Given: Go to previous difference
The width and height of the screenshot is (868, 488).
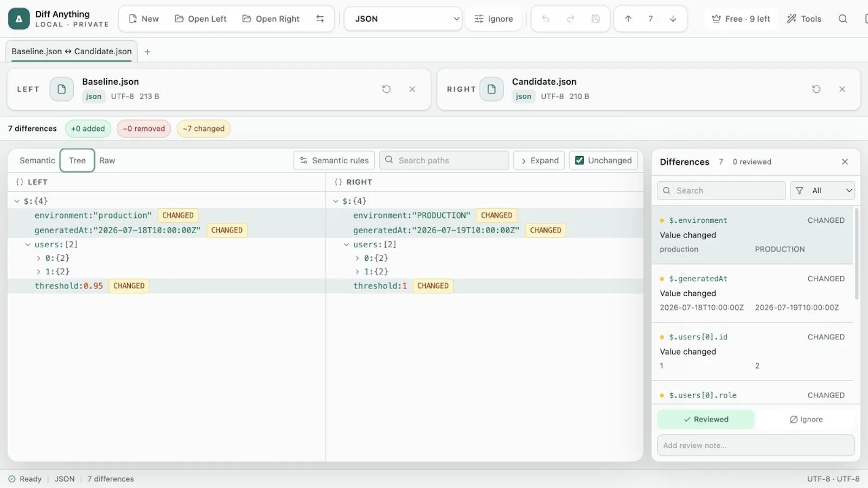Looking at the screenshot, I should coord(628,19).
